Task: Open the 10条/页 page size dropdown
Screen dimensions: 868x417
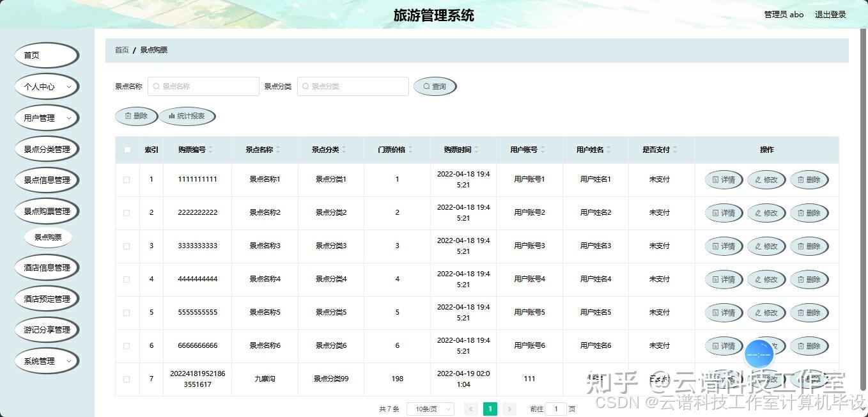Action: 430,408
